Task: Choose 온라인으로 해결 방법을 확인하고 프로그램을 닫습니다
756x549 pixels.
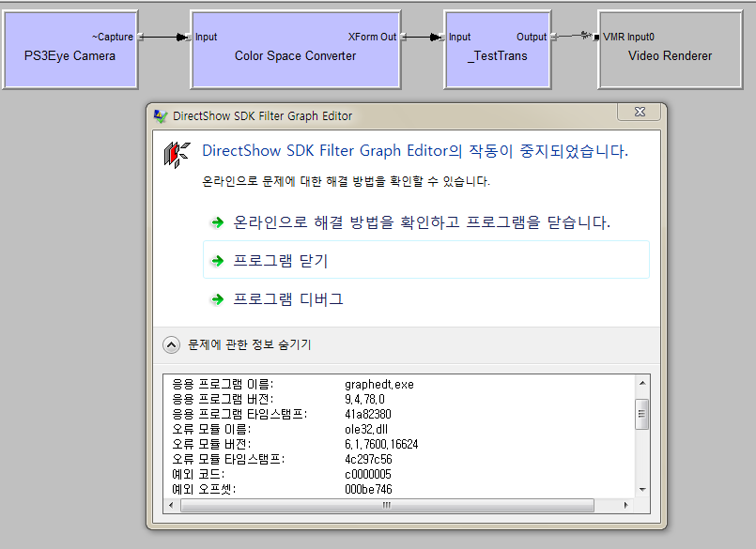Action: click(x=422, y=222)
